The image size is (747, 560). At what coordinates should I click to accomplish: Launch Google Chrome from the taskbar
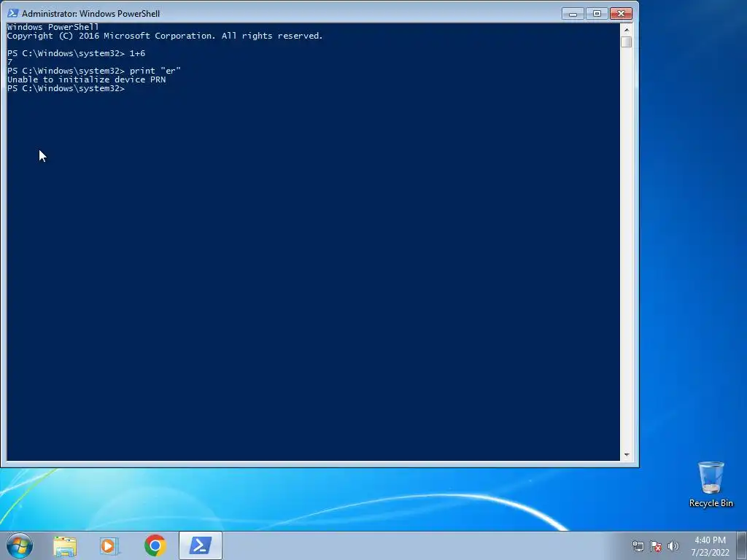155,545
